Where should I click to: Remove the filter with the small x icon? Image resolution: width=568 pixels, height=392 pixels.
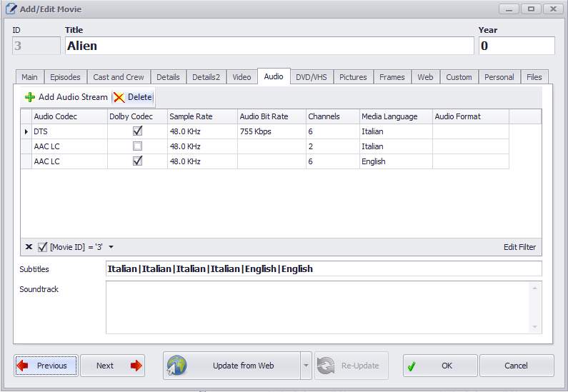click(29, 247)
